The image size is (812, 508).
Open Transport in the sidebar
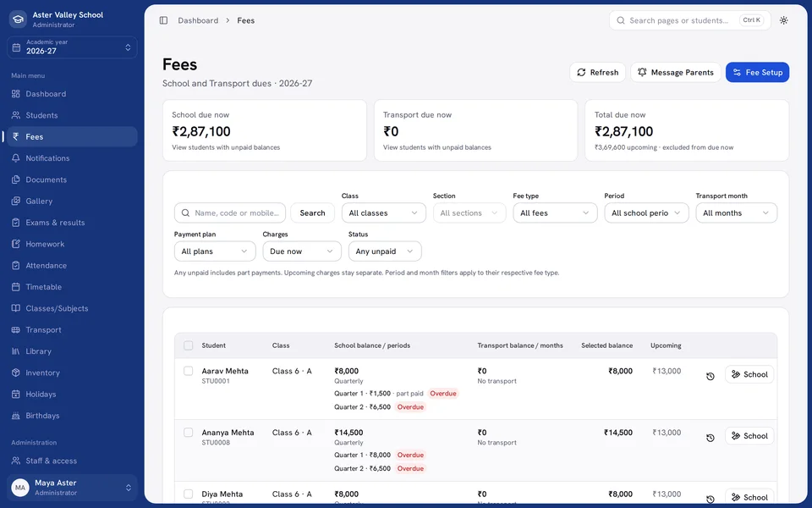coord(72,329)
